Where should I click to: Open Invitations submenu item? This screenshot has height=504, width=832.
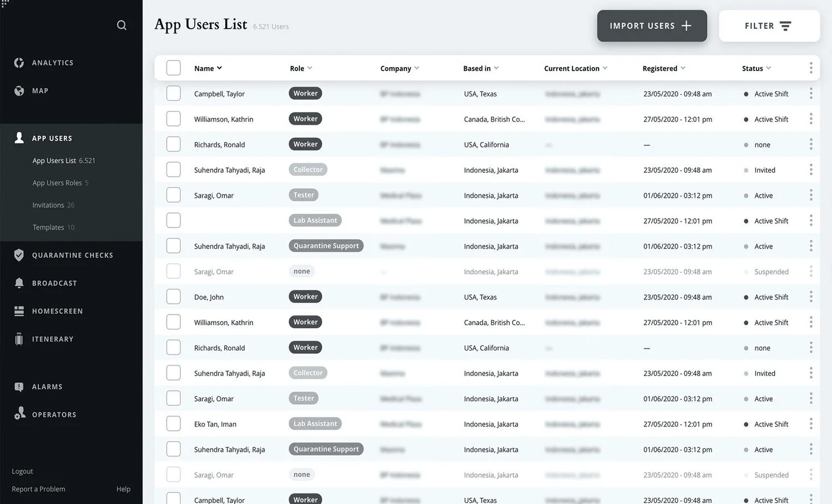tap(53, 205)
